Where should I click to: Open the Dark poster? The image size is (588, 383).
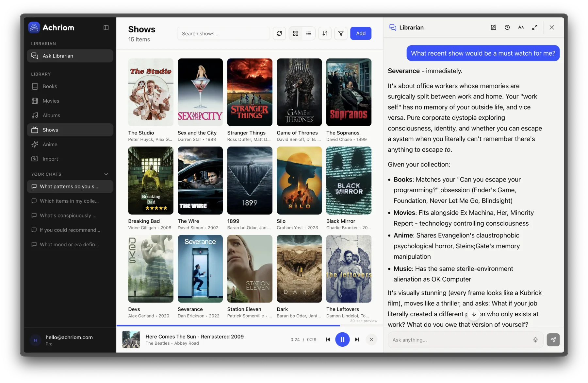tap(299, 269)
